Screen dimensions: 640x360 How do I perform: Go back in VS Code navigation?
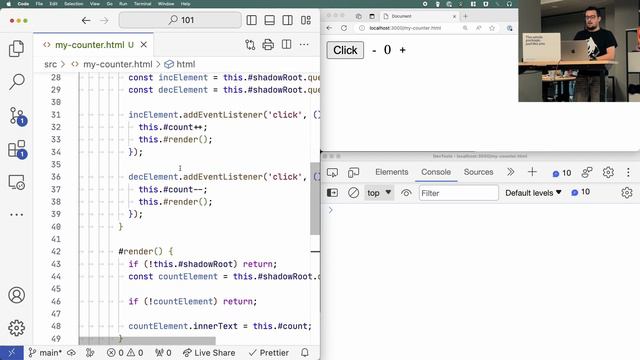[86, 20]
